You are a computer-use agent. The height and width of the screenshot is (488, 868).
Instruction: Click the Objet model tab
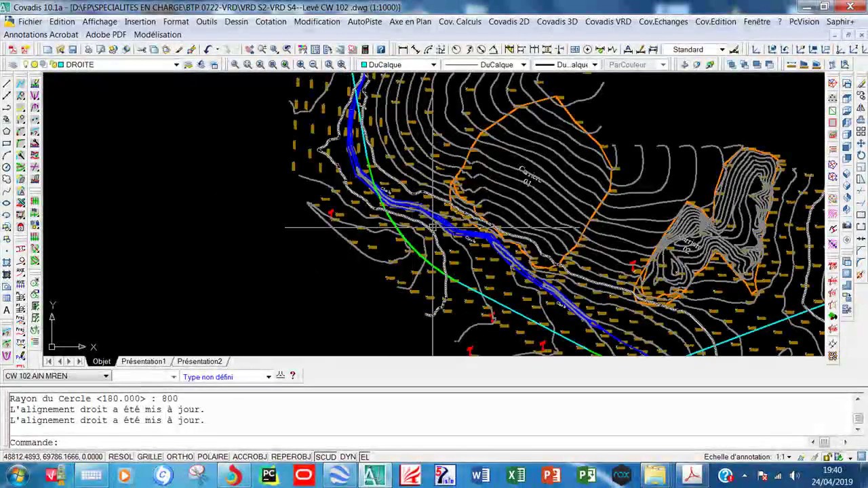pyautogui.click(x=101, y=361)
